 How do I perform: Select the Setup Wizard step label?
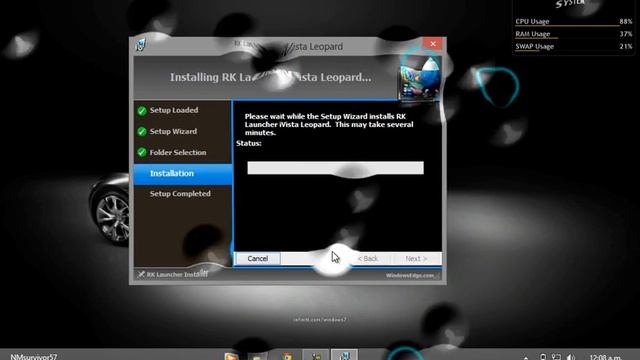(173, 131)
